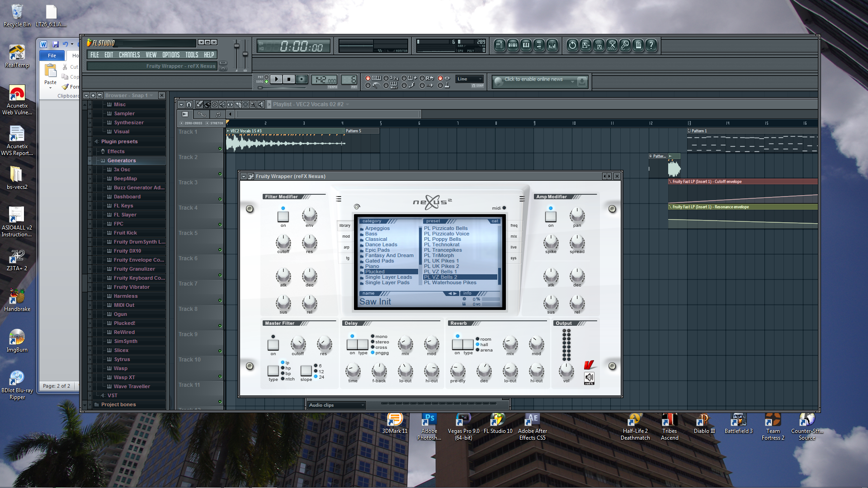Click the record button in transport
868x488 pixels.
(x=302, y=79)
